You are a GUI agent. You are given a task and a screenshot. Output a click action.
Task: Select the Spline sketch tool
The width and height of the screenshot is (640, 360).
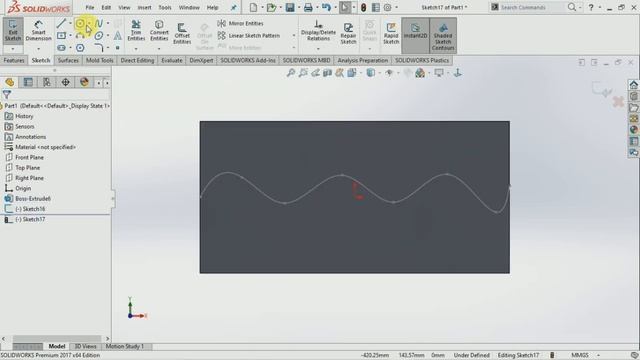pos(99,23)
